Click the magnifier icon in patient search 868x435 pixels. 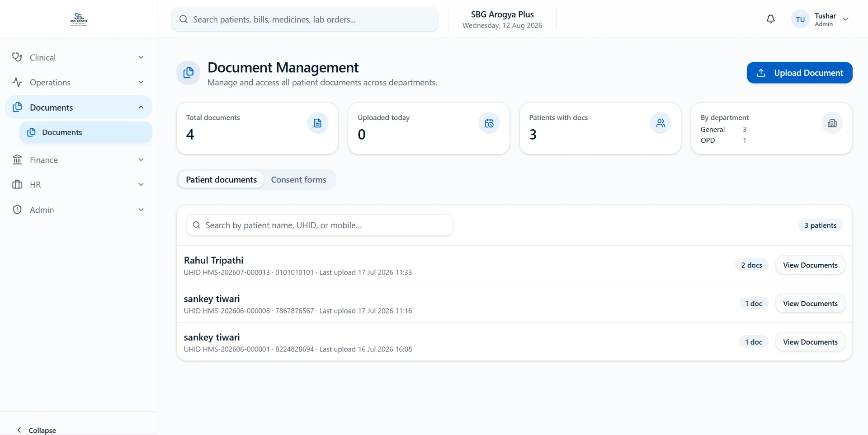click(196, 225)
